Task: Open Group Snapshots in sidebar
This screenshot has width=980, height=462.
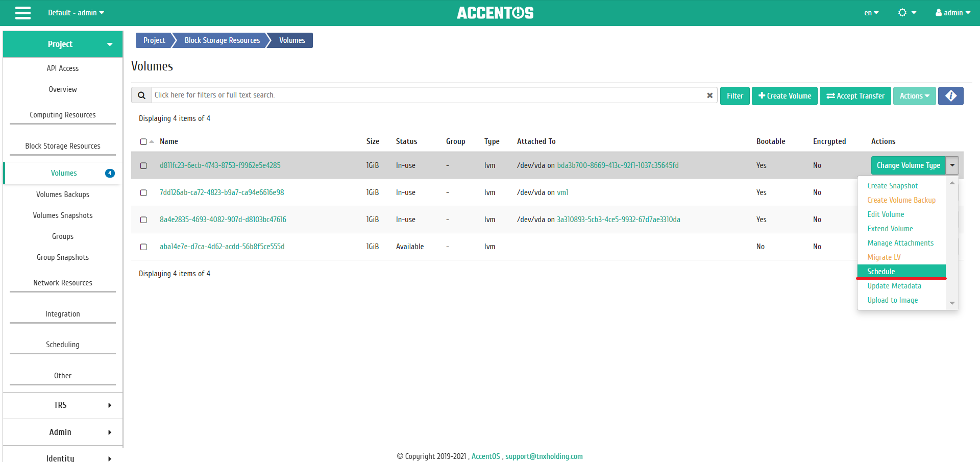Action: (63, 257)
